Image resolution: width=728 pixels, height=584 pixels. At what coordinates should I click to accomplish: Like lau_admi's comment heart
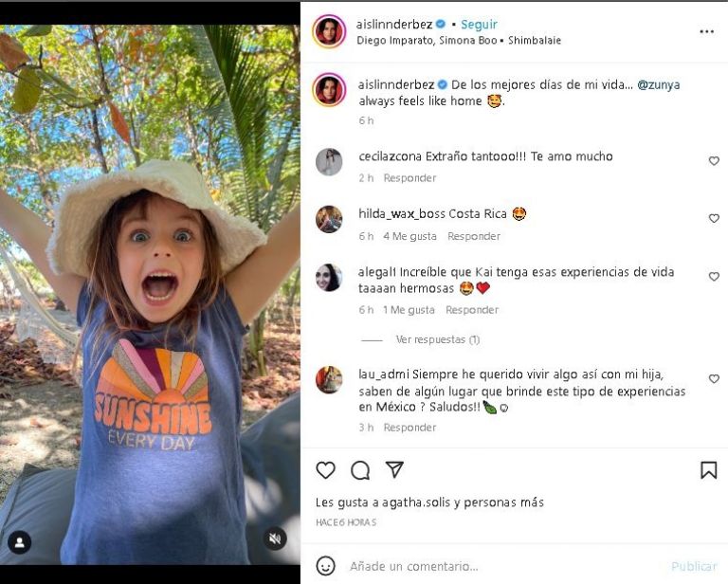pyautogui.click(x=714, y=379)
